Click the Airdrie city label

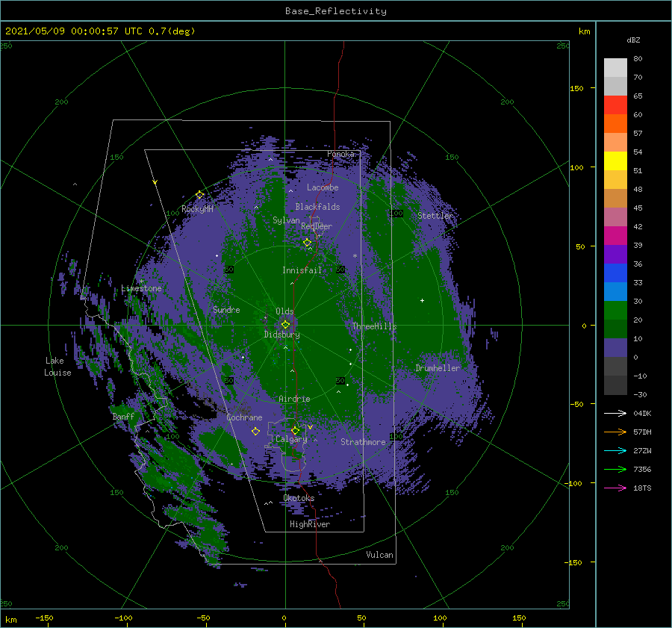click(x=294, y=399)
